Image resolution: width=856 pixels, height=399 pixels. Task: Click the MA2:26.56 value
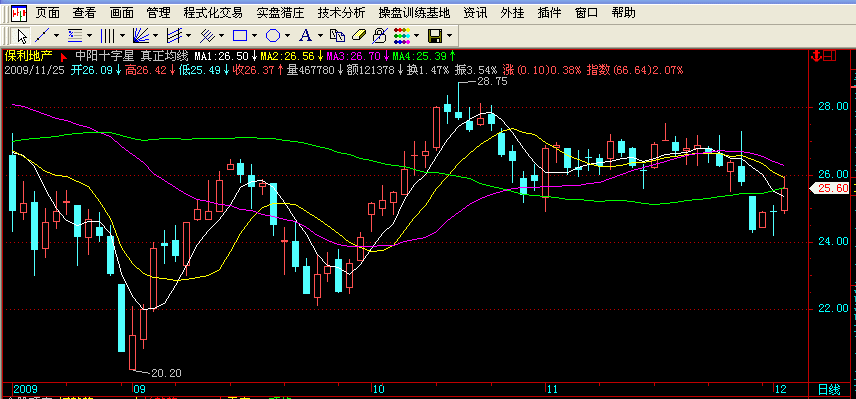tap(287, 56)
